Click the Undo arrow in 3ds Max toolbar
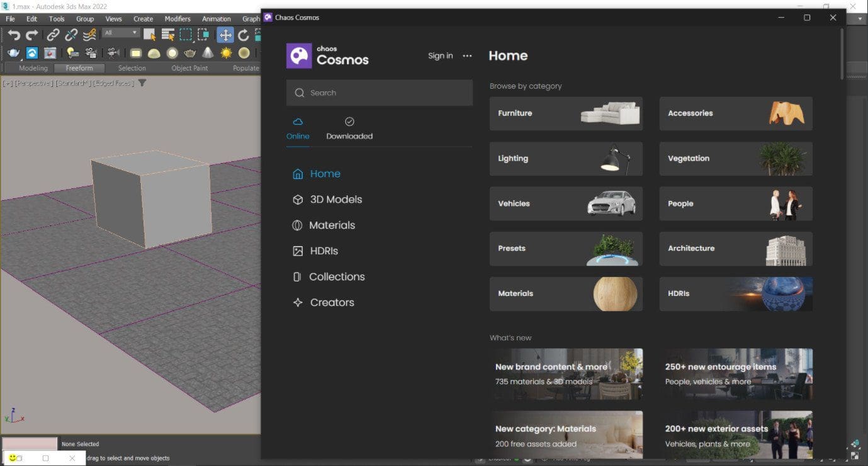868x466 pixels. pos(14,35)
